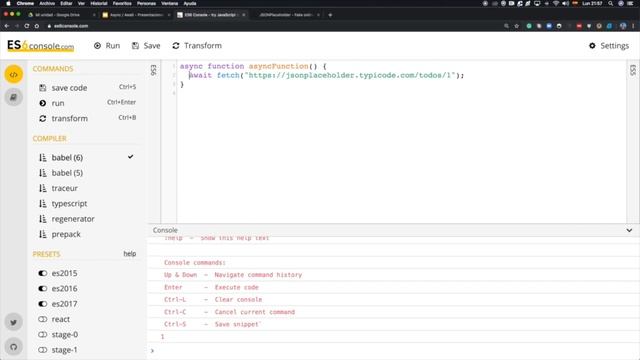Click the volume icon in menu bar
The height and width of the screenshot is (360, 640).
click(x=565, y=3)
